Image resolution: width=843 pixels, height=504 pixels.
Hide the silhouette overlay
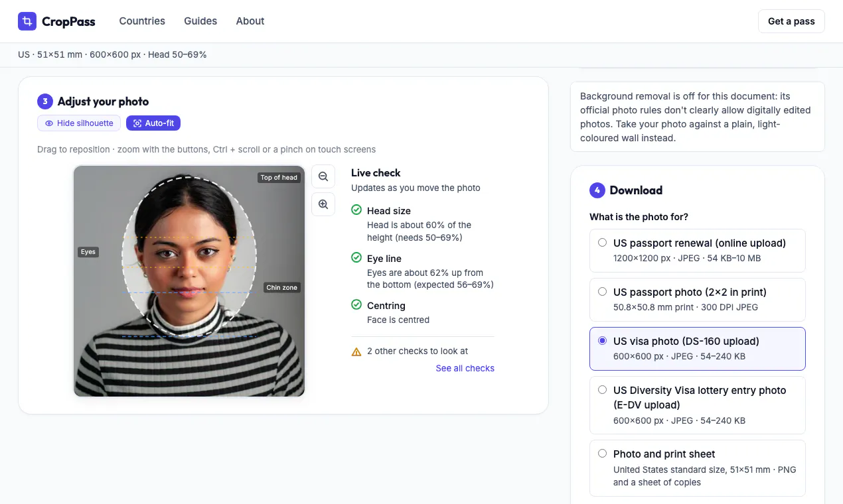point(80,123)
